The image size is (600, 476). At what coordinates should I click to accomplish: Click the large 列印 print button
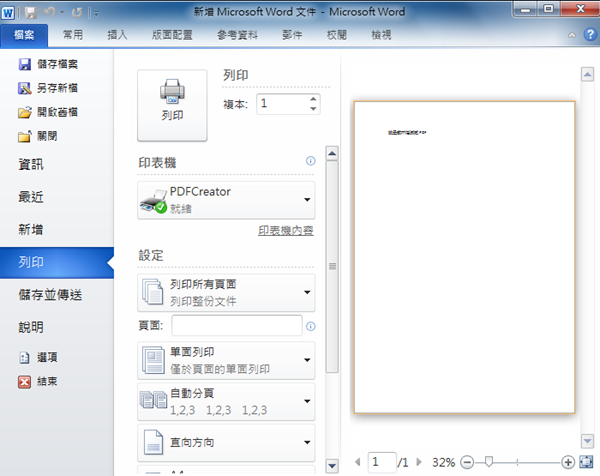172,105
